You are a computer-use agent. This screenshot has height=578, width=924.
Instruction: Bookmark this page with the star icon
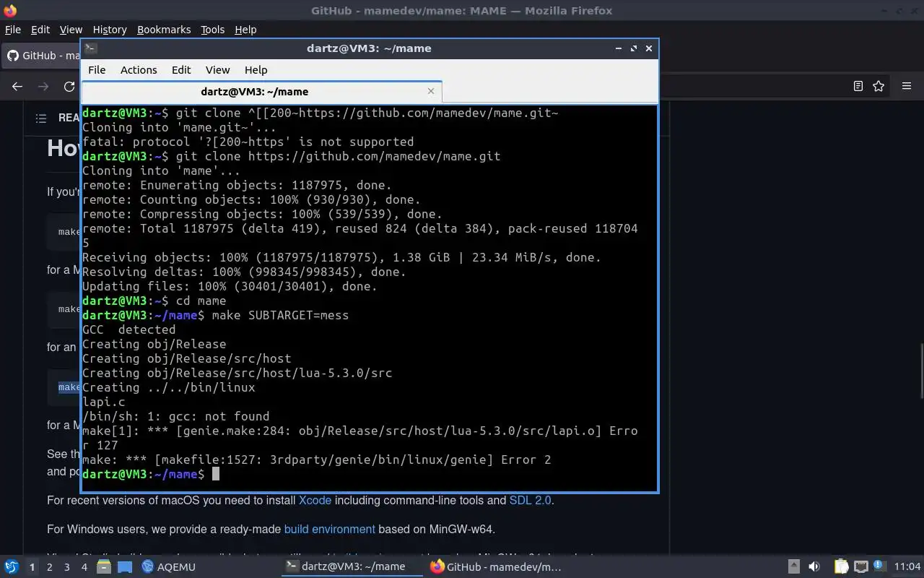(879, 86)
